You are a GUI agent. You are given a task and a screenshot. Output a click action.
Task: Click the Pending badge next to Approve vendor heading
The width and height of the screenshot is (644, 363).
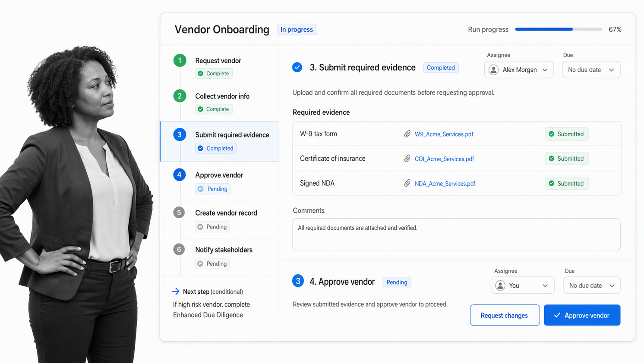[x=397, y=282]
